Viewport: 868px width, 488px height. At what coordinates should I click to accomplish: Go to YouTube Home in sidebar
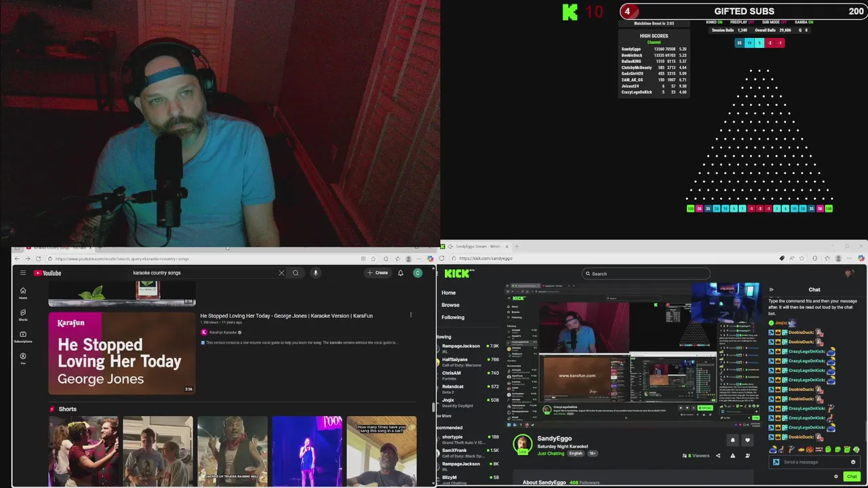click(x=23, y=293)
